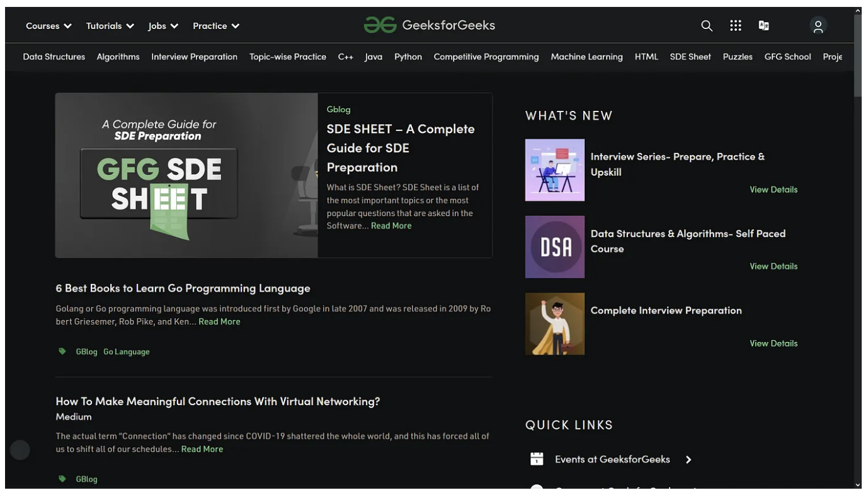Open Data Structures in the nav bar
The height and width of the screenshot is (495, 868).
tap(54, 57)
